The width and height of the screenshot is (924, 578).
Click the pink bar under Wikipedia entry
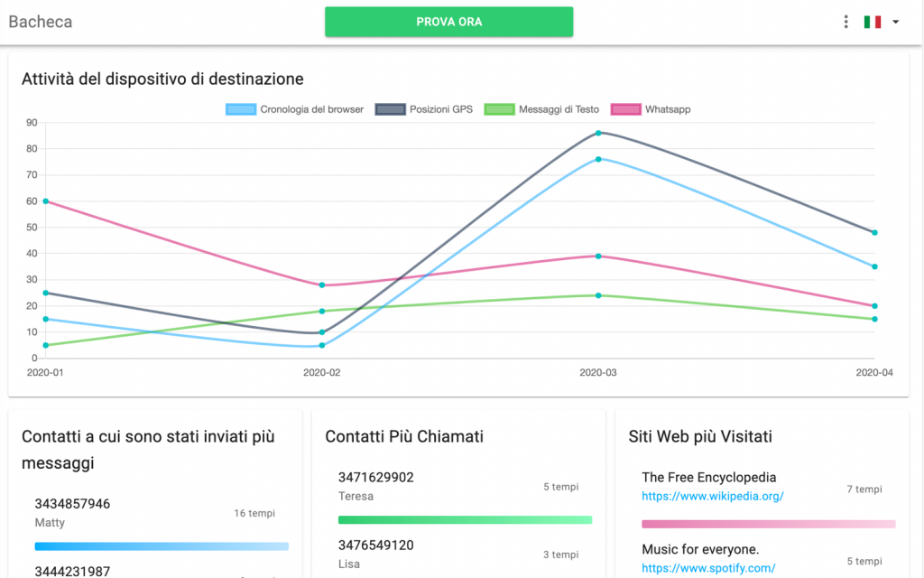[x=768, y=524]
